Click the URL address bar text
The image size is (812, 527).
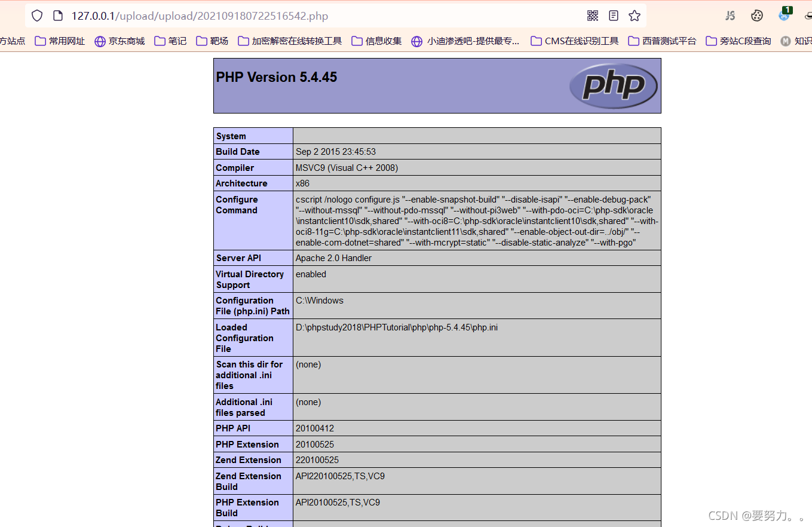[200, 16]
